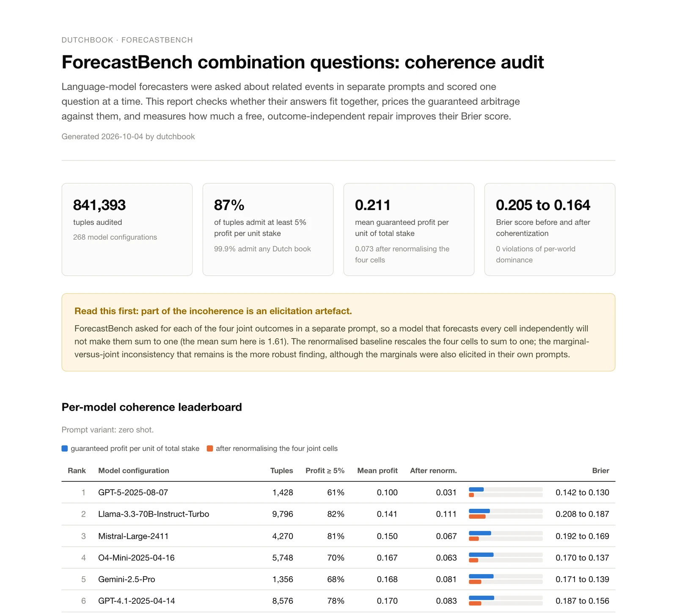Click the Mean profit column header
This screenshot has width=677, height=616.
(x=377, y=470)
